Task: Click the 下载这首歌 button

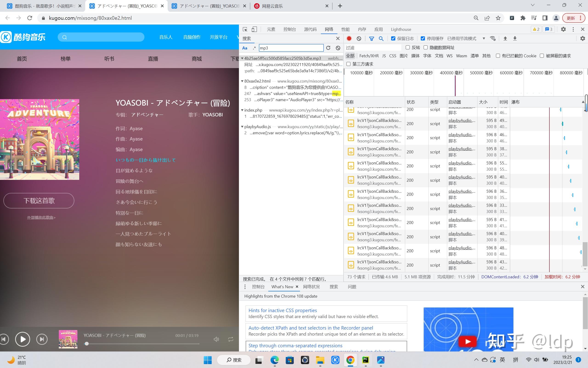Action: [39, 201]
